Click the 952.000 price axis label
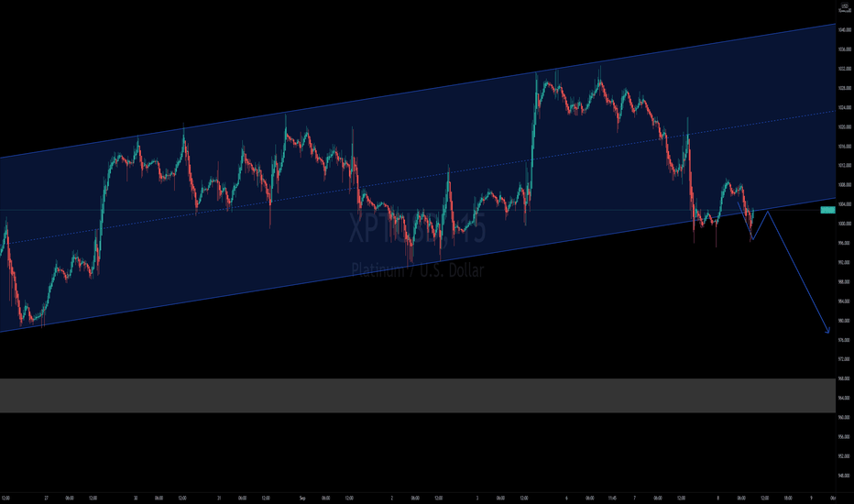The height and width of the screenshot is (504, 854). (x=845, y=455)
